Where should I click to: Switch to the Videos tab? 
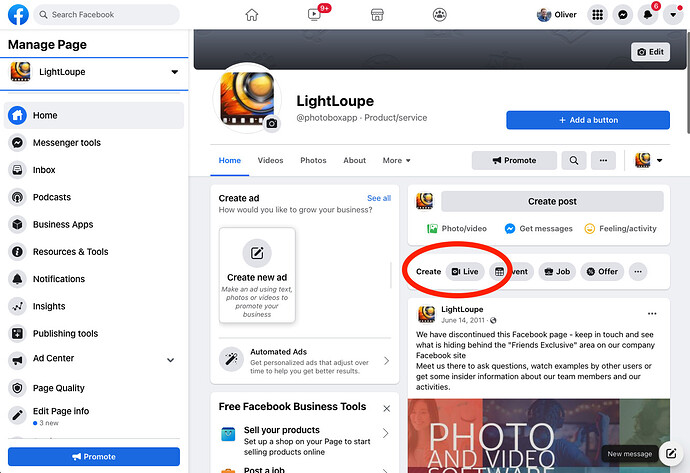tap(270, 161)
